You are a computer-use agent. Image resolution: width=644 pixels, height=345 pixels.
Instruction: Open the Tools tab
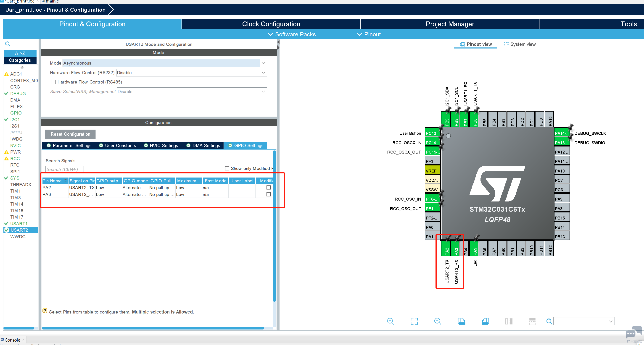628,24
